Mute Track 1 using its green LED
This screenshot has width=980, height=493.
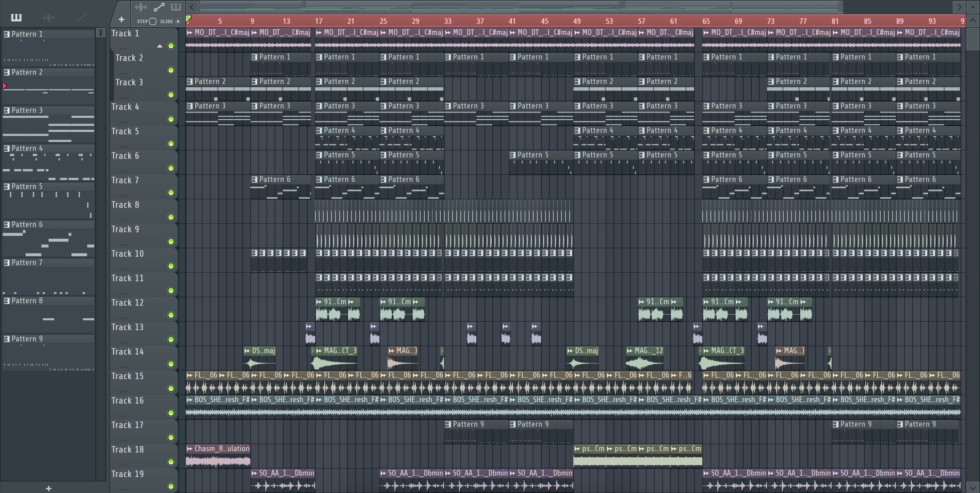coord(171,46)
